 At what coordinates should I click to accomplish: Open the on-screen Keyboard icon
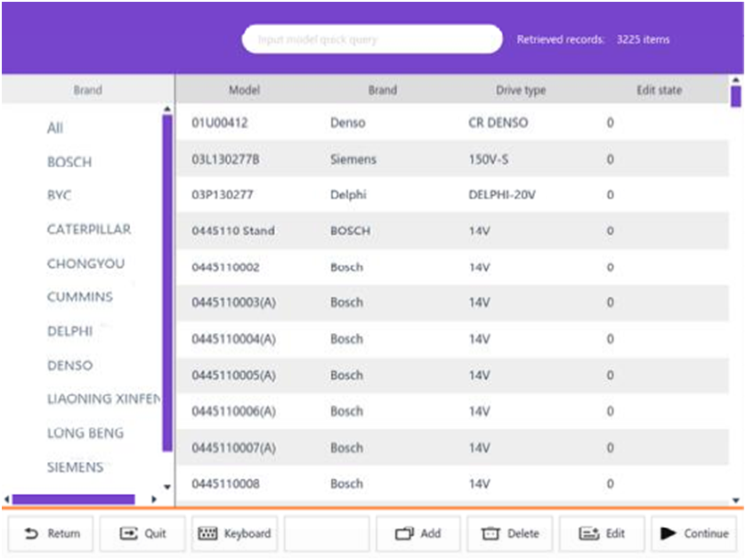click(207, 534)
